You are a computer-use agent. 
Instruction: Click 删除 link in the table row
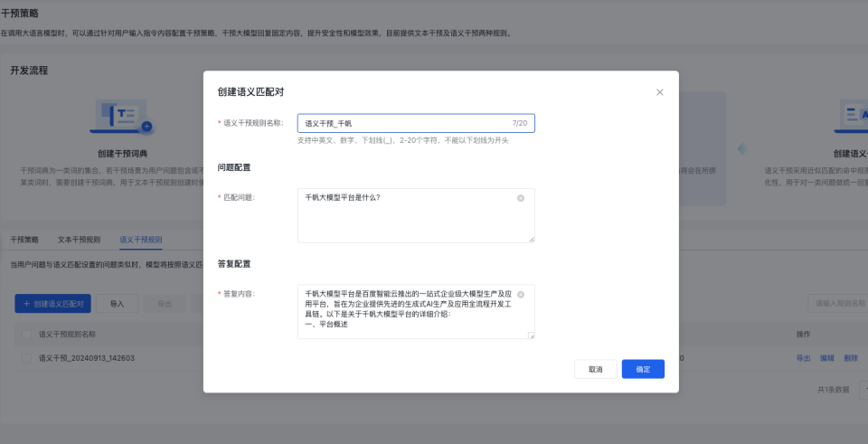[x=851, y=358]
